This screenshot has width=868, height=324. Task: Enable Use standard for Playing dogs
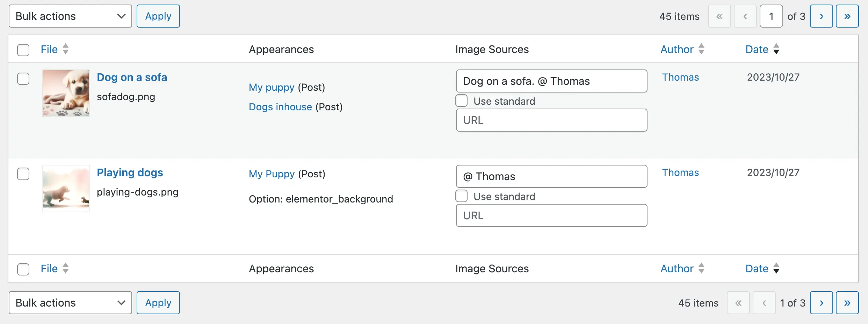[462, 196]
